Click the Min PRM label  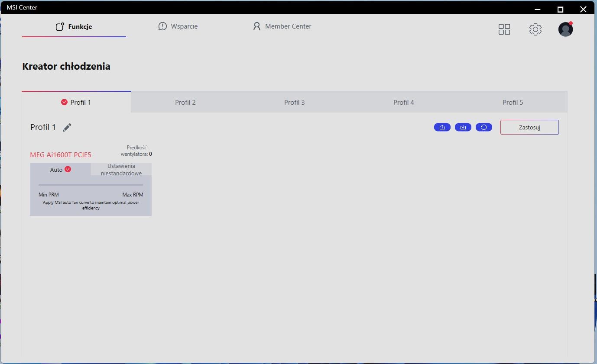coord(49,195)
